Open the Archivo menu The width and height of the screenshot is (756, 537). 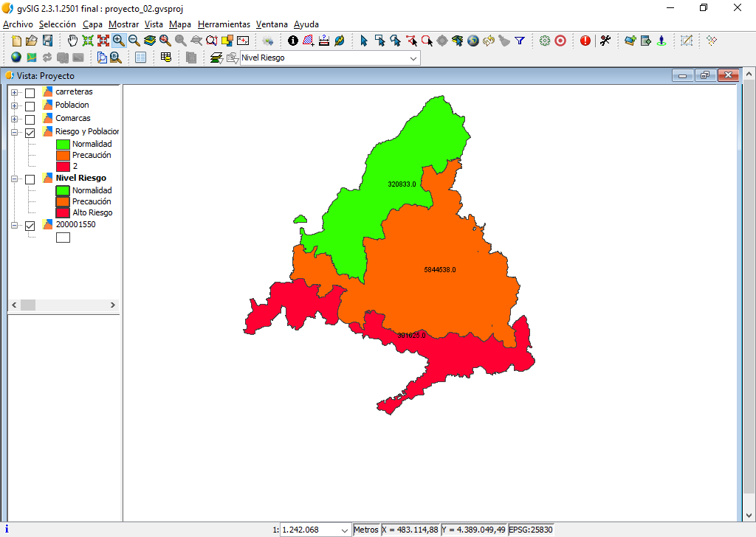pyautogui.click(x=18, y=24)
